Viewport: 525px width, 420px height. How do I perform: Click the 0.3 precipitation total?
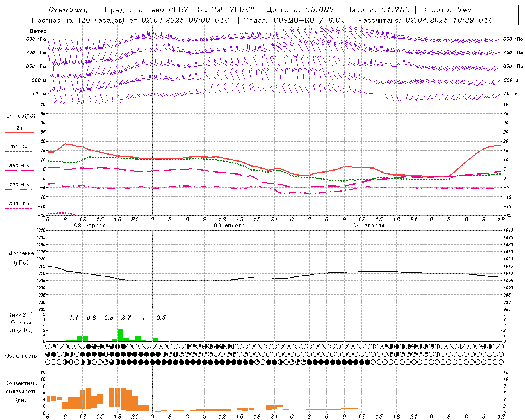109,317
